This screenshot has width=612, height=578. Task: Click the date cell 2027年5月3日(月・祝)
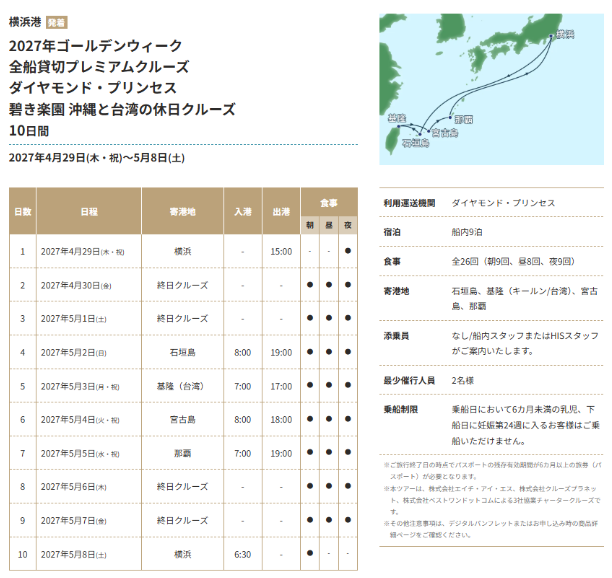80,386
